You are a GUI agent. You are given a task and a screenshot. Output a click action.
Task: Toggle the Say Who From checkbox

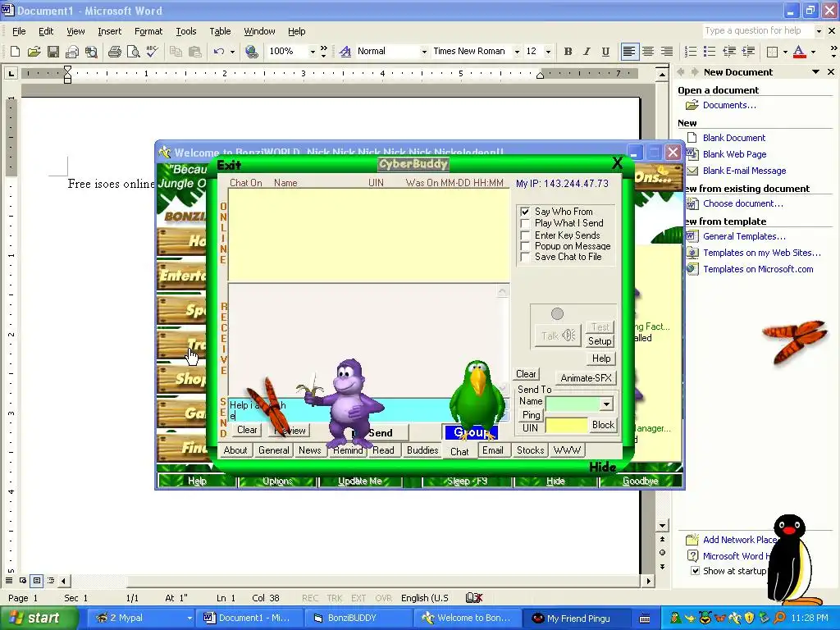525,212
